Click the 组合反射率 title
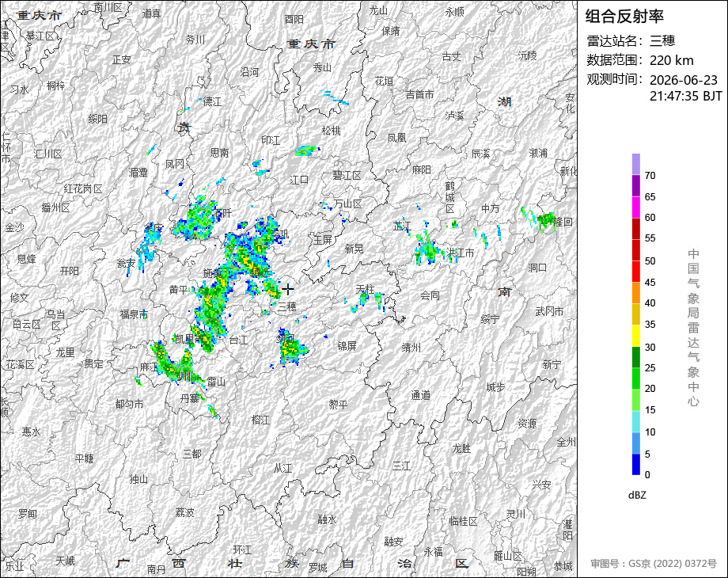728x578 pixels. 624,17
